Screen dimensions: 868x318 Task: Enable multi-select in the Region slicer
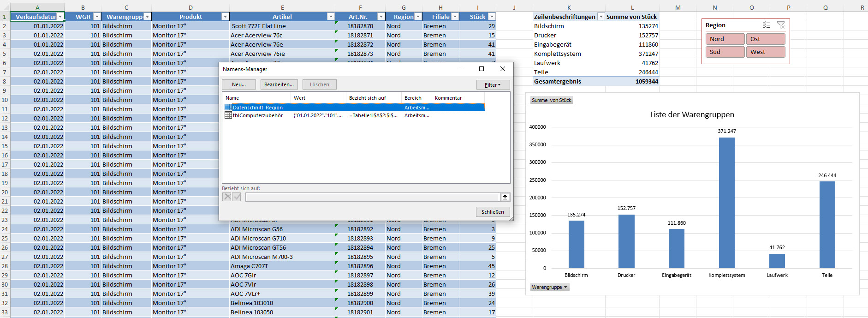766,25
